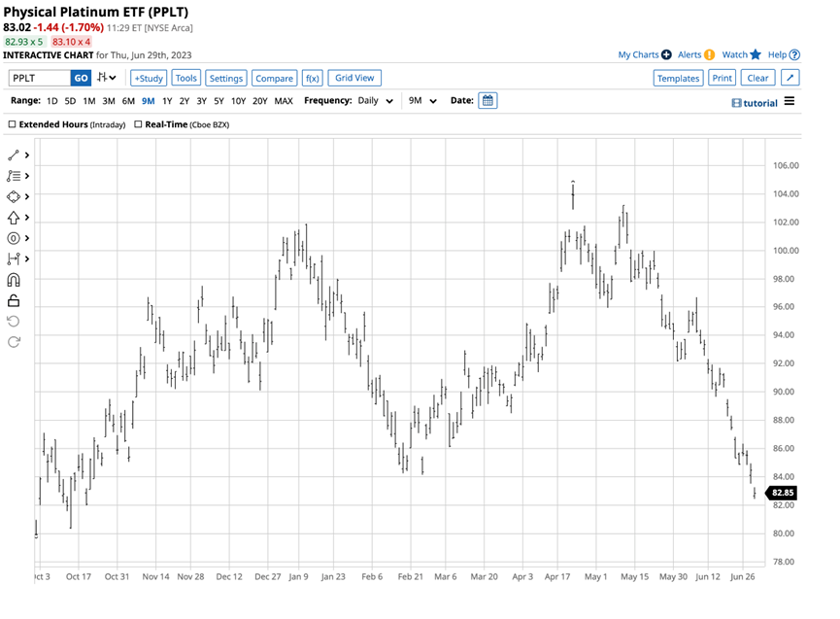The height and width of the screenshot is (619, 840).
Task: Click the 82.93 x 5 bid quote
Action: click(24, 42)
